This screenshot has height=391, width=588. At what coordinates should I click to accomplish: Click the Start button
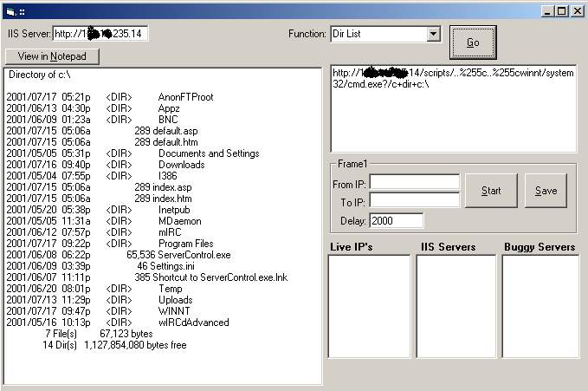491,191
